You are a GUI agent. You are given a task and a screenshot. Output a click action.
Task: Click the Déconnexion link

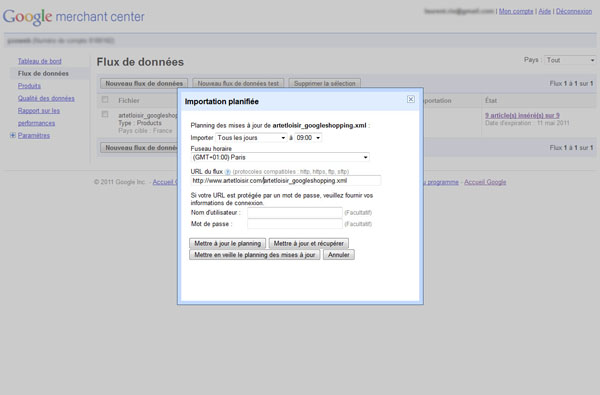pos(574,11)
